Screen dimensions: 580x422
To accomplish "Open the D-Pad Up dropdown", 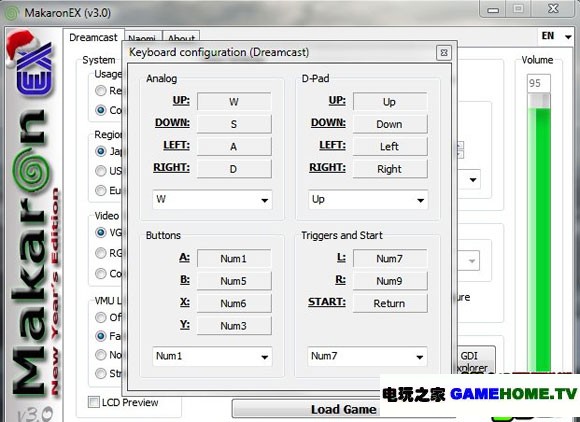I will (368, 200).
